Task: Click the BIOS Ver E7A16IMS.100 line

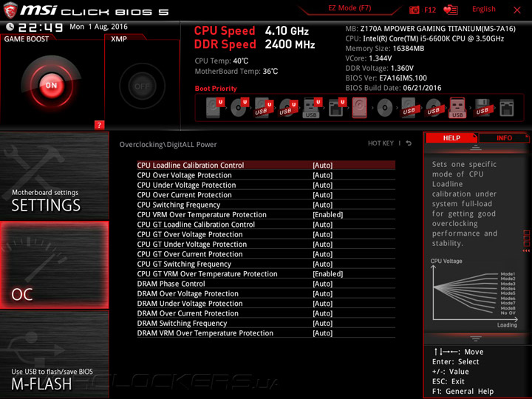Action: [386, 78]
